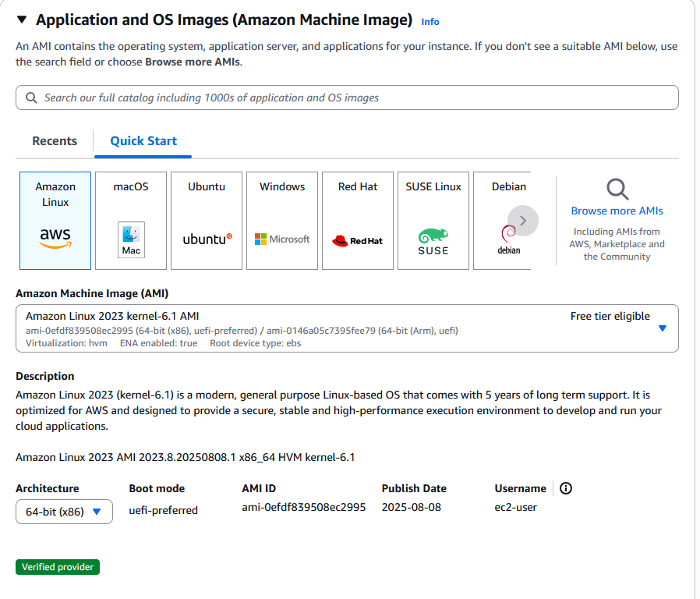This screenshot has width=700, height=599.
Task: Switch to the Recents tab
Action: 55,141
